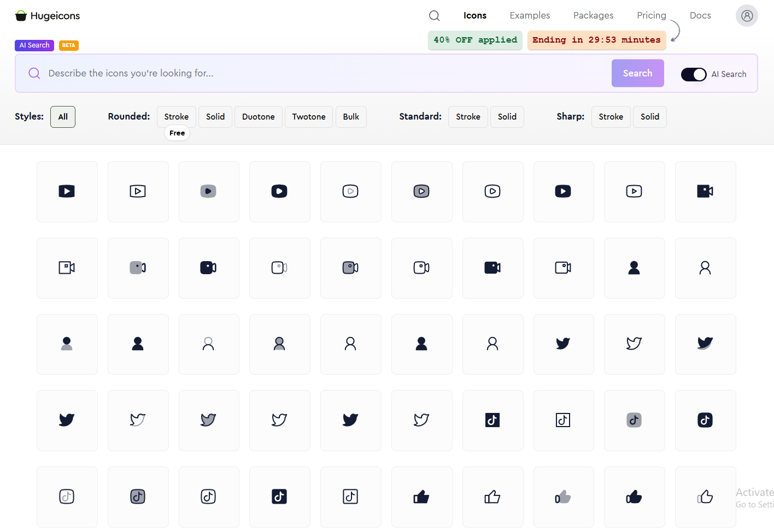Filter by Sharp Solid style
Screen dimensions: 774x532
[649, 117]
